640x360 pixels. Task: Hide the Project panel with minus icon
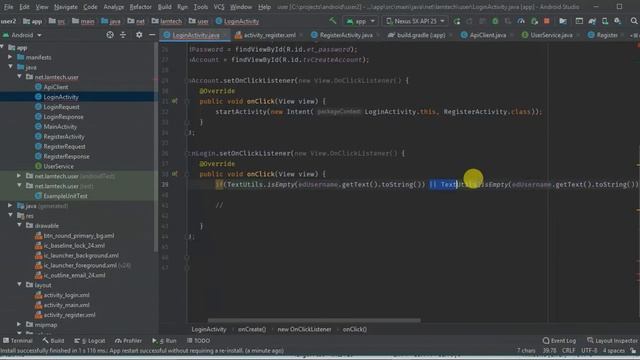click(152, 35)
